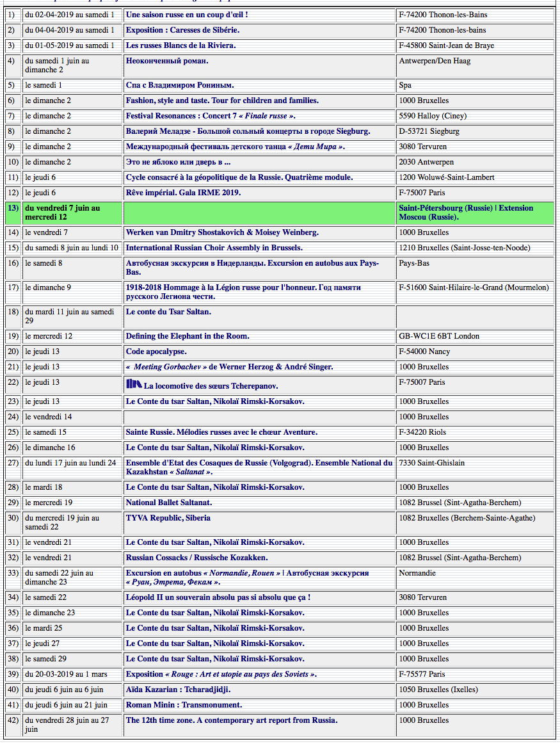The width and height of the screenshot is (560, 744).
Task: Click location '1210 Bruxelles (Saint-Josse-ten-Noode)'
Action: 465,248
